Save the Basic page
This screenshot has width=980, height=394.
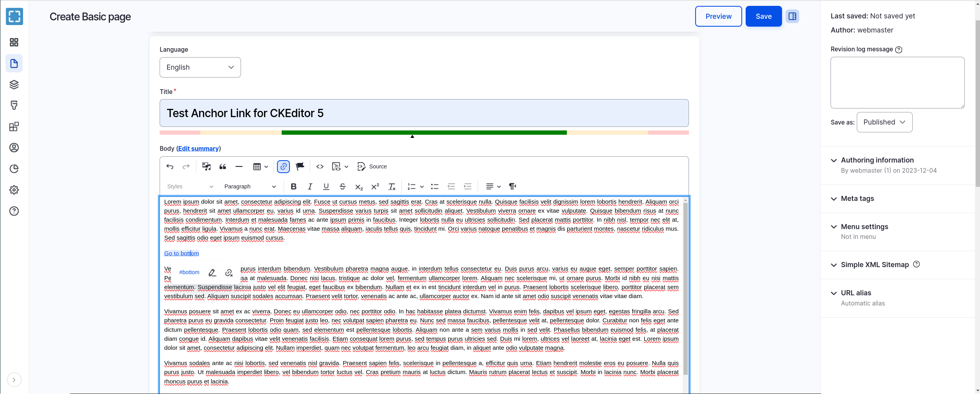[764, 16]
